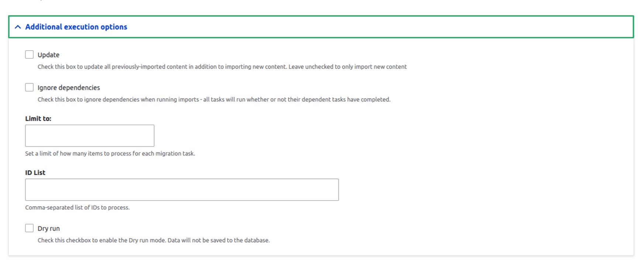Screen dimensions: 644x267
Task: Click the Ignore dependencies help description
Action: [x=214, y=100]
